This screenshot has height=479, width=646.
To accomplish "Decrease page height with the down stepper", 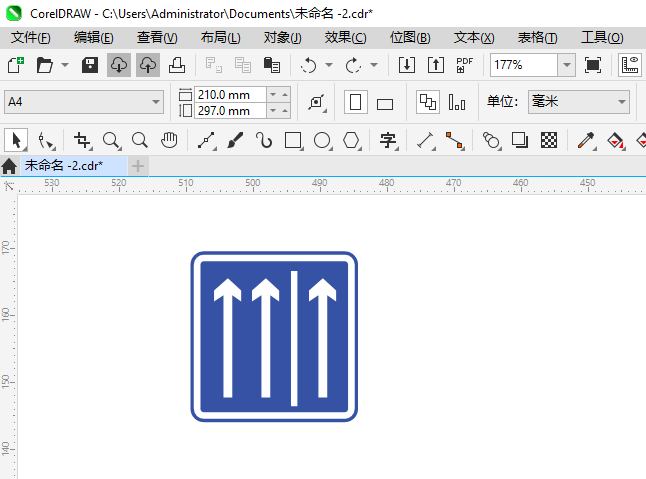I will pos(273,111).
